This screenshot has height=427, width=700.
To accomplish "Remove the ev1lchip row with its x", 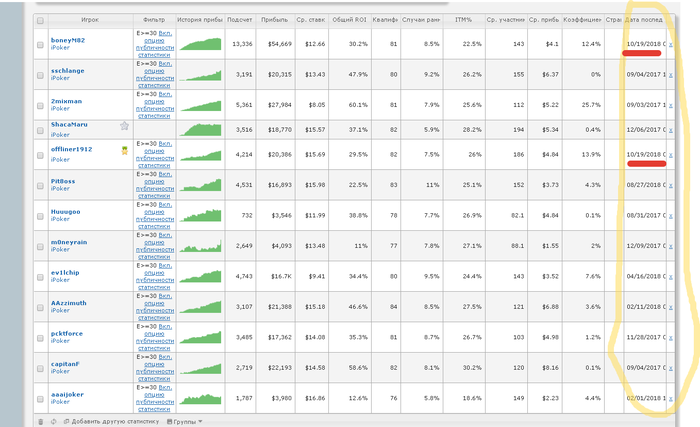I will (671, 276).
